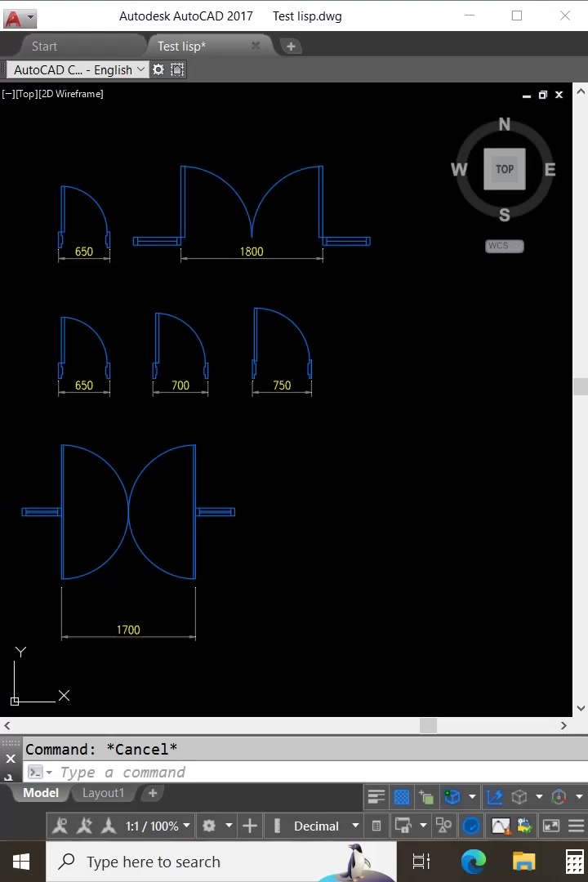Click the Annotation Monitor plus icon
The height and width of the screenshot is (882, 588).
[x=250, y=826]
